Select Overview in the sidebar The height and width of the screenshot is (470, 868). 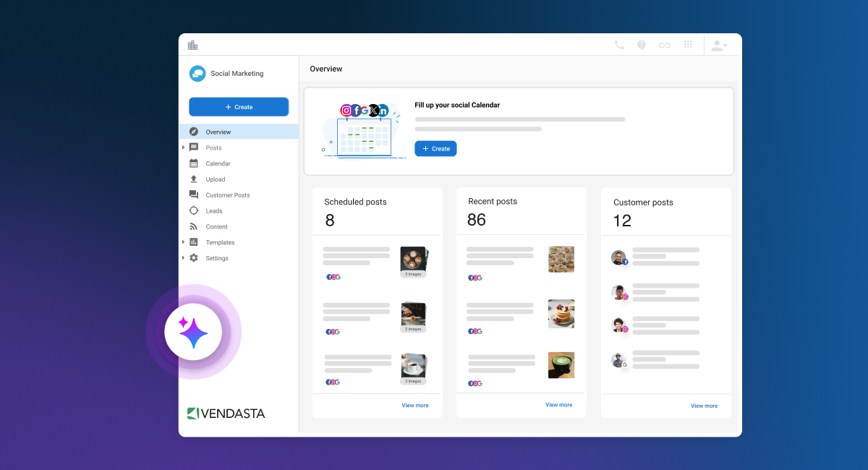pos(239,132)
